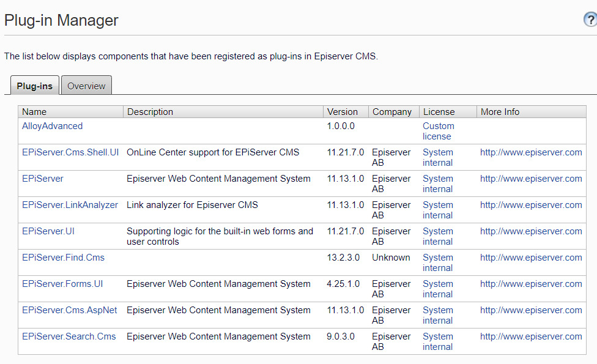Viewport: 597px width, 364px height.
Task: Open the AlloyAdvanced plug-in
Action: coord(52,126)
